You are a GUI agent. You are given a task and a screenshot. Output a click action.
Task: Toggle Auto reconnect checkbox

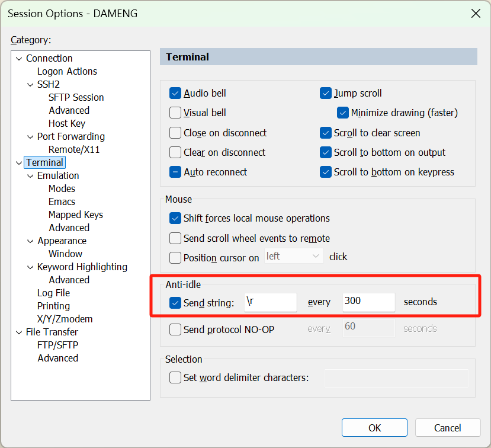tap(175, 172)
